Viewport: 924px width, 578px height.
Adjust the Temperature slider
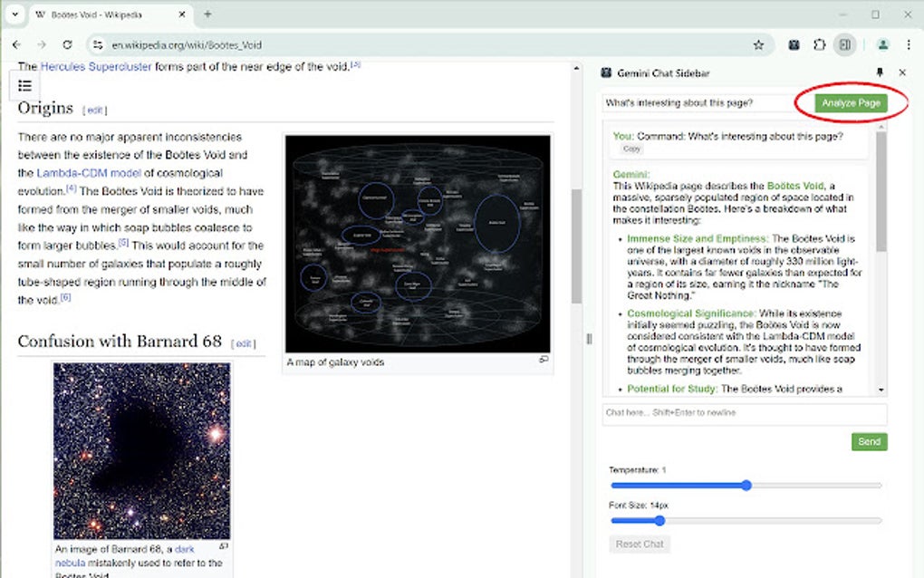[746, 485]
